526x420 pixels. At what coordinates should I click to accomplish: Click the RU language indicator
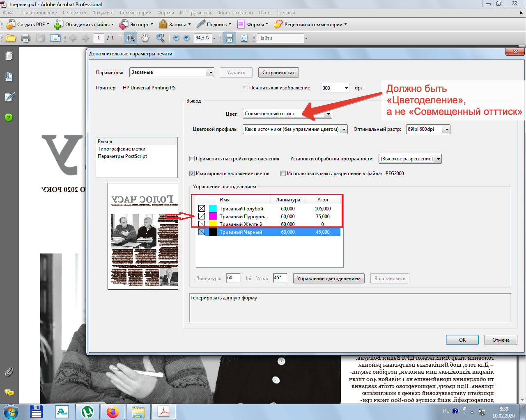click(x=446, y=411)
